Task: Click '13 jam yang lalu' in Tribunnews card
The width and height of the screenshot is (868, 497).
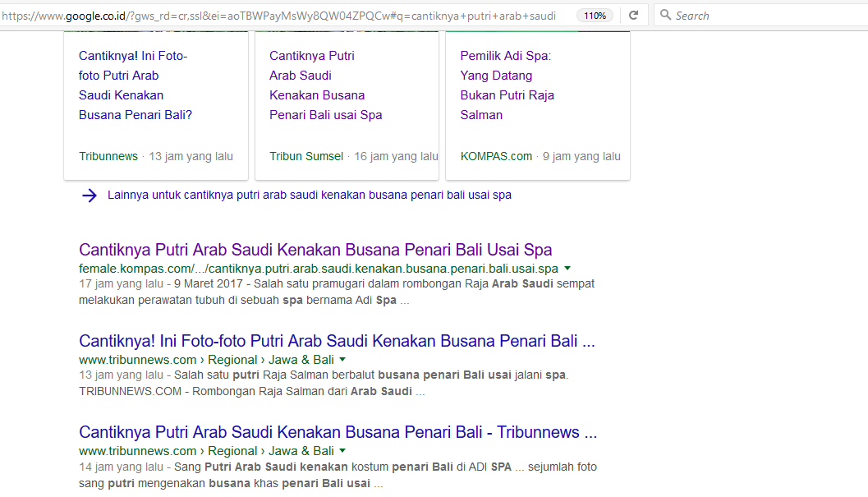Action: coord(191,156)
